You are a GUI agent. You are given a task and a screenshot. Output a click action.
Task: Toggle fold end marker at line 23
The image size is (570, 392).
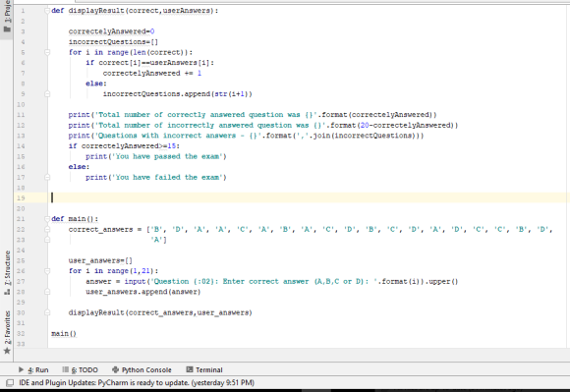pyautogui.click(x=47, y=240)
